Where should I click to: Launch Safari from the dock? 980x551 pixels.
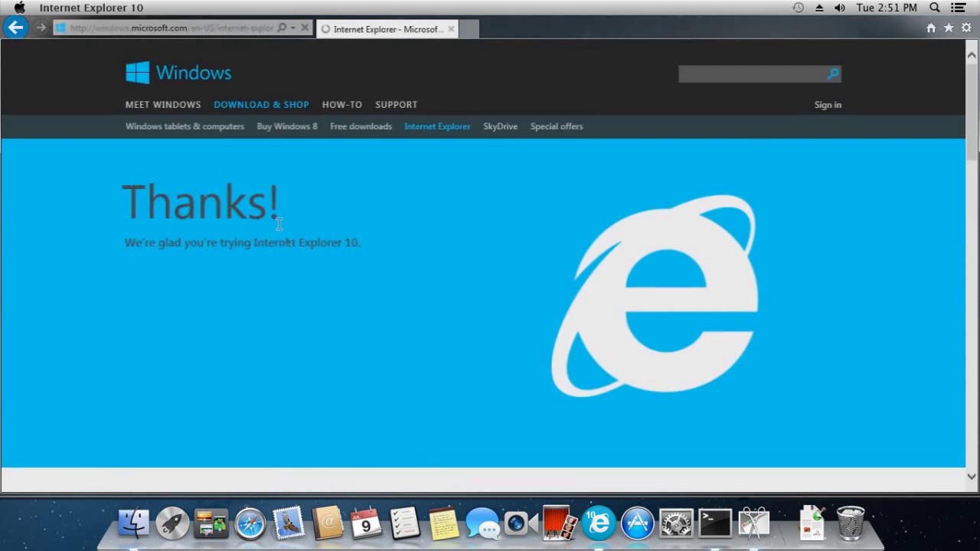click(x=250, y=523)
